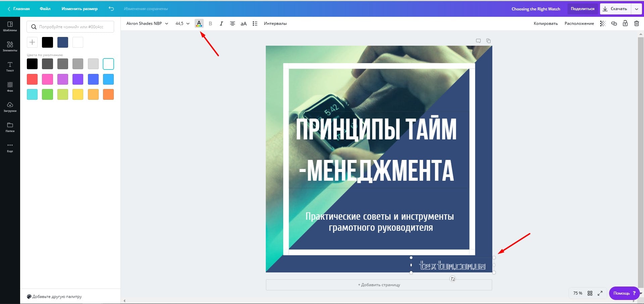This screenshot has height=304, width=644.
Task: Open the font size dropdown 44,5
Action: (182, 24)
